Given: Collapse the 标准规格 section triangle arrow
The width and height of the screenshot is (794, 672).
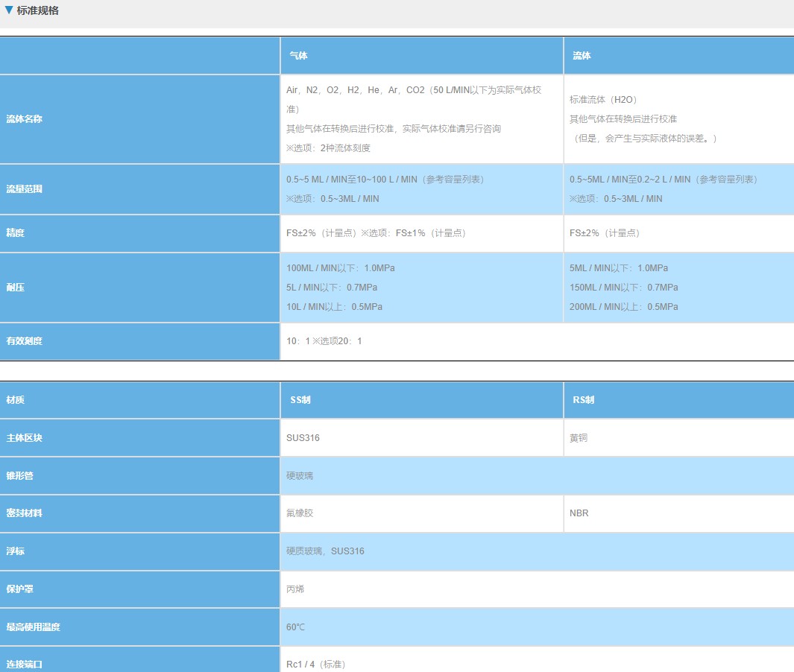Looking at the screenshot, I should click(x=9, y=10).
